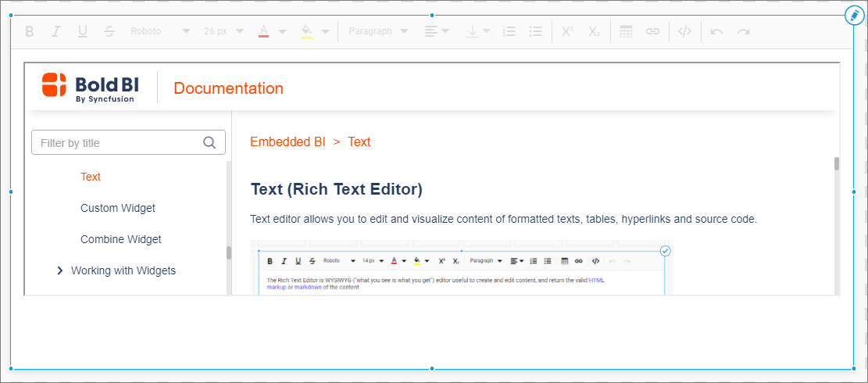This screenshot has width=868, height=383.
Task: Click the Text (Rich Text Editor) heading
Action: pyautogui.click(x=337, y=189)
